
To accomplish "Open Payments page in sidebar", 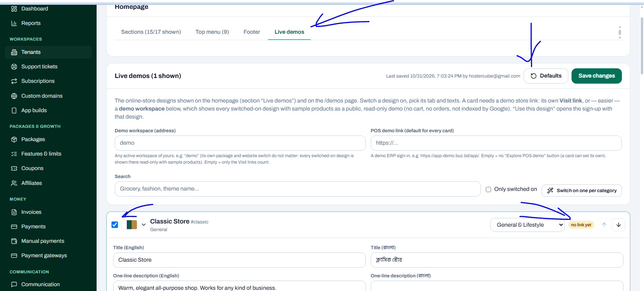I will (x=48, y=226).
